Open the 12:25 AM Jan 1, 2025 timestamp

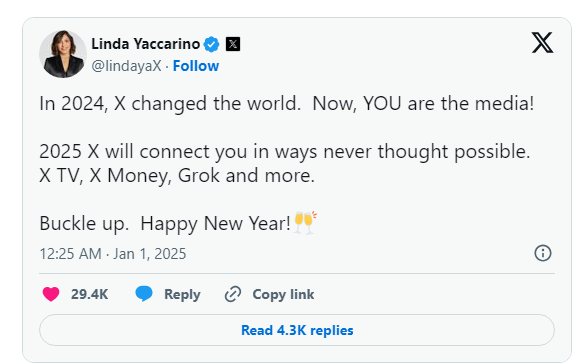tap(113, 254)
